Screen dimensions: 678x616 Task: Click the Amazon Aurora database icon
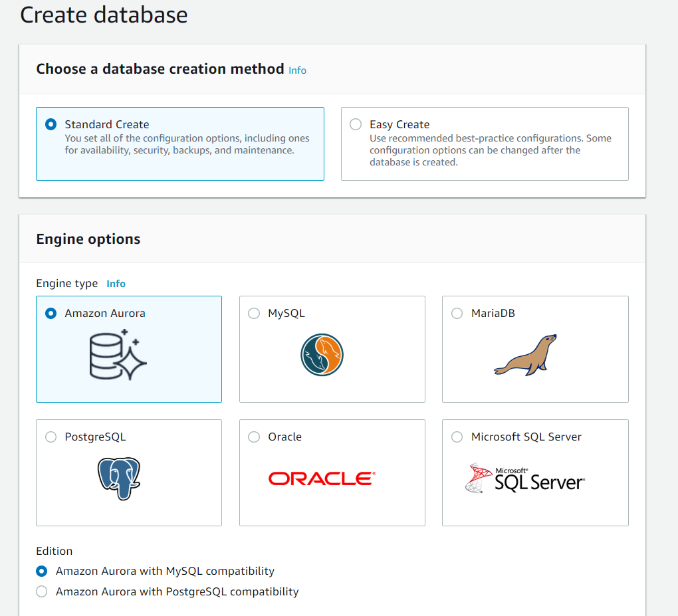point(118,357)
